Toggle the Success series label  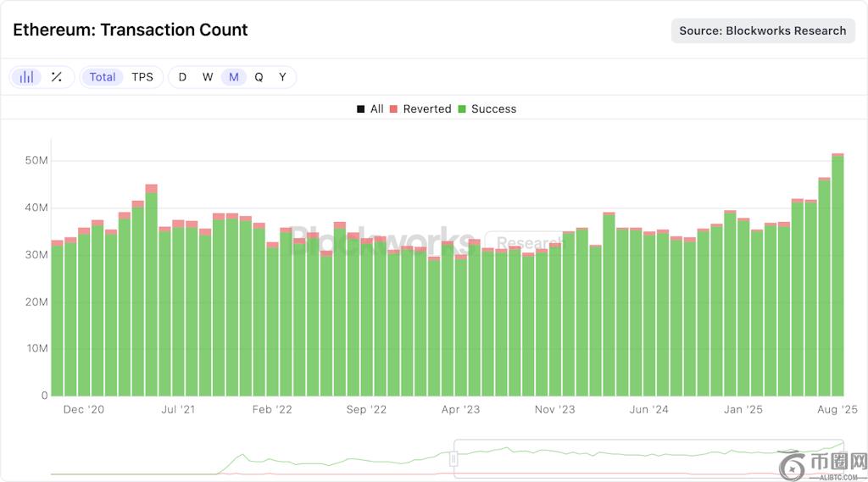pos(493,109)
